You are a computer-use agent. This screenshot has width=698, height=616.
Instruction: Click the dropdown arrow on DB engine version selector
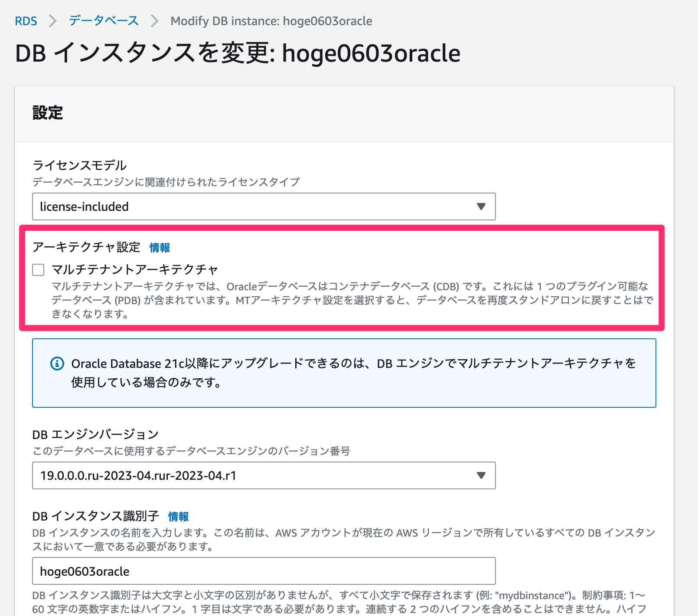[x=481, y=476]
